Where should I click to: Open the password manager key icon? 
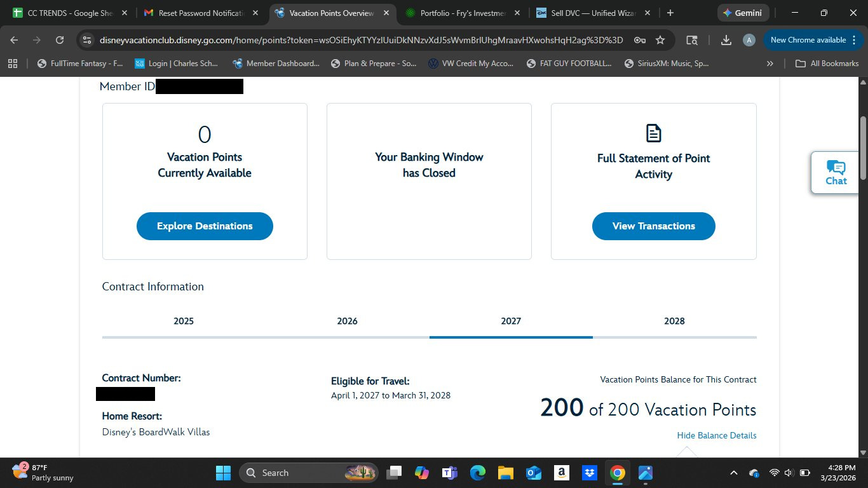(640, 40)
